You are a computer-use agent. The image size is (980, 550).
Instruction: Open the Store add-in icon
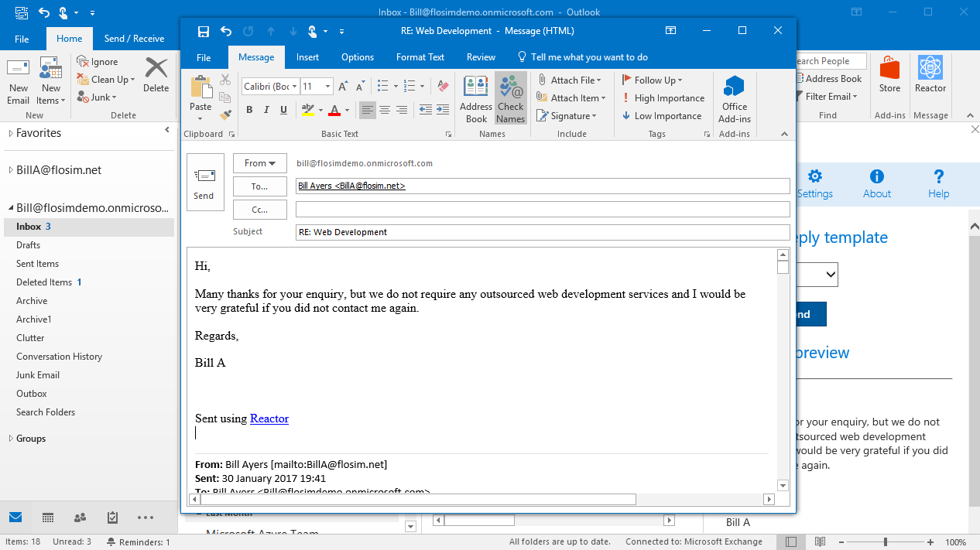tap(890, 75)
